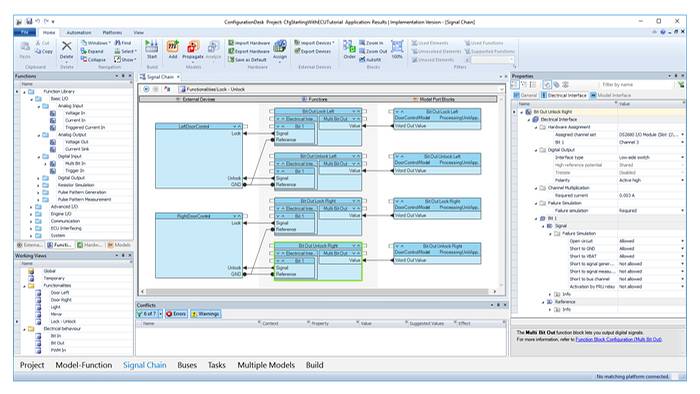Click Autofit in the Blocks group
Screen dimensions: 700x394
pyautogui.click(x=370, y=60)
